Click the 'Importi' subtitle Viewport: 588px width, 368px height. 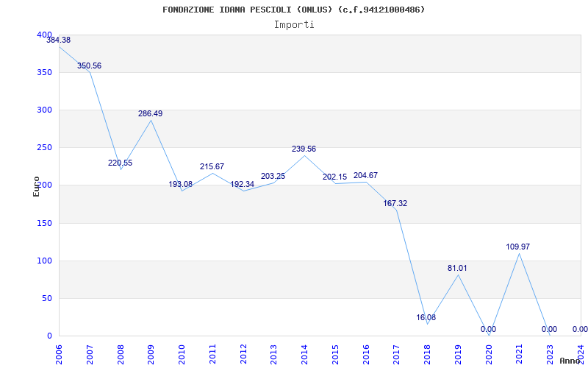(293, 25)
